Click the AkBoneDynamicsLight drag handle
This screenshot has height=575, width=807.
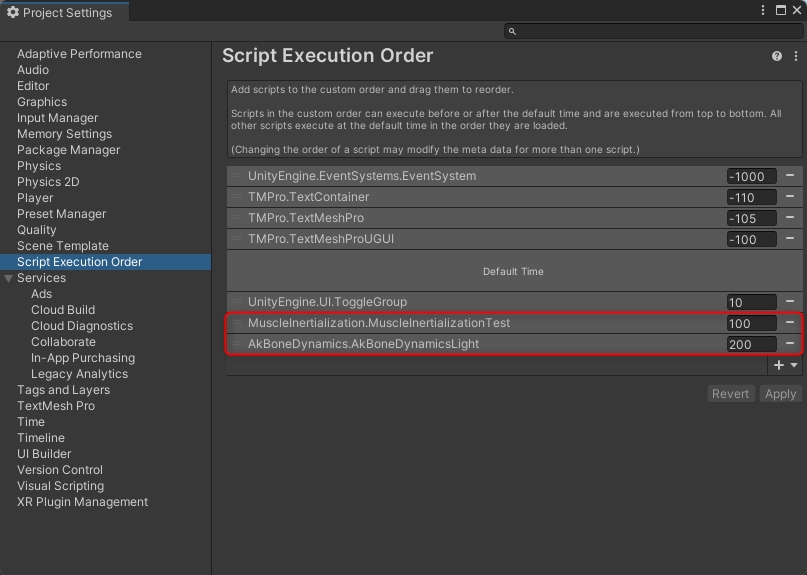point(237,344)
